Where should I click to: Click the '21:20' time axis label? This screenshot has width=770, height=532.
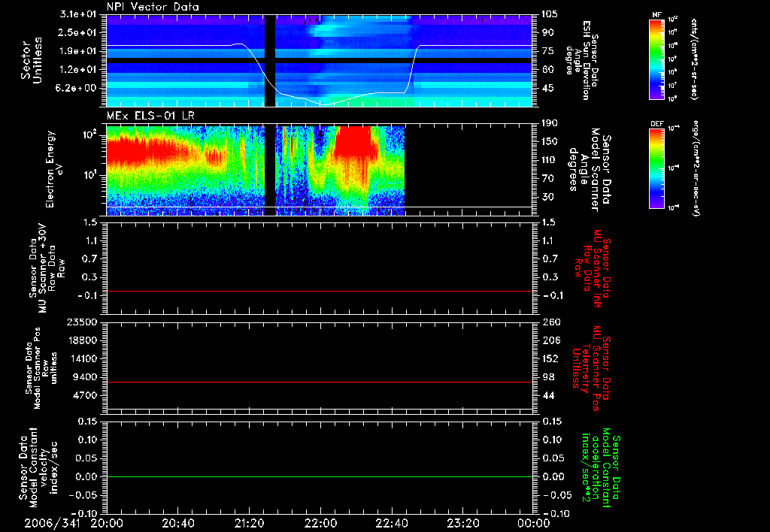[x=249, y=524]
